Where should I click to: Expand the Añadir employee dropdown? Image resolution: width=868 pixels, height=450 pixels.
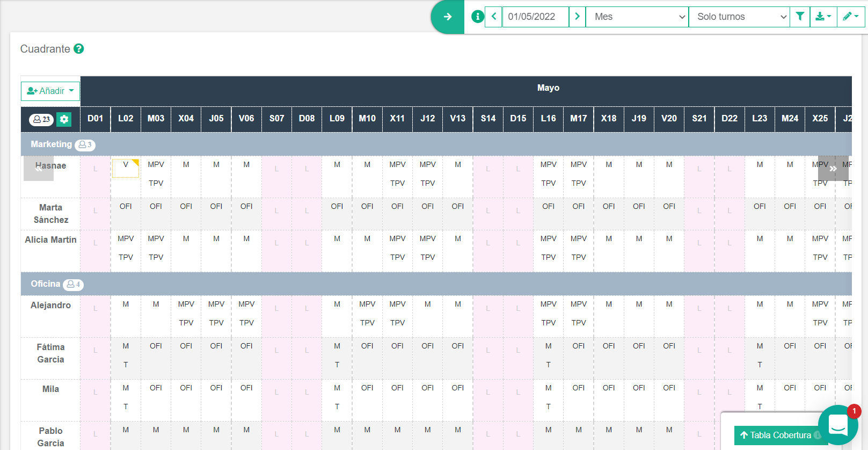tap(50, 91)
